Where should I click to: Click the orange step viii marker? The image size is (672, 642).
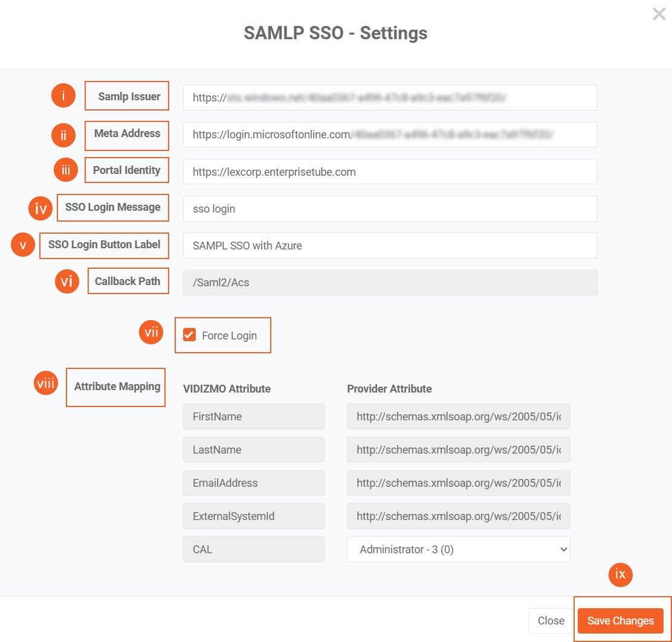(45, 384)
